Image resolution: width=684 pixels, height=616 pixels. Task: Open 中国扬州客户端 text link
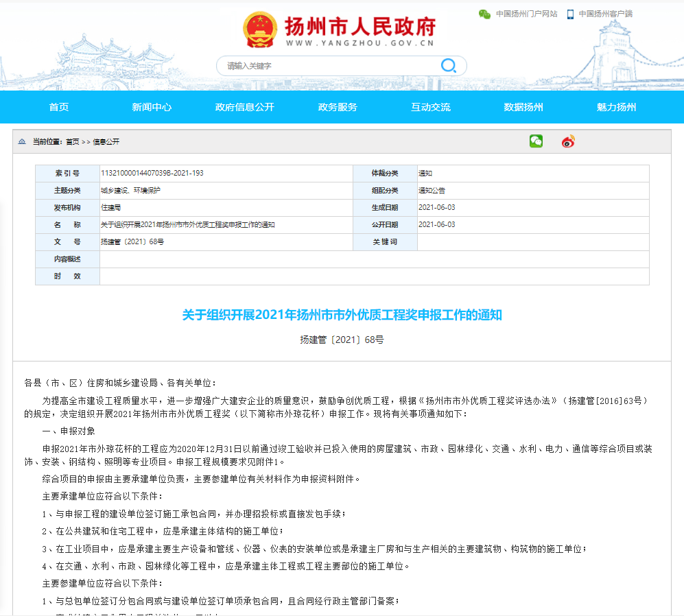tap(605, 14)
